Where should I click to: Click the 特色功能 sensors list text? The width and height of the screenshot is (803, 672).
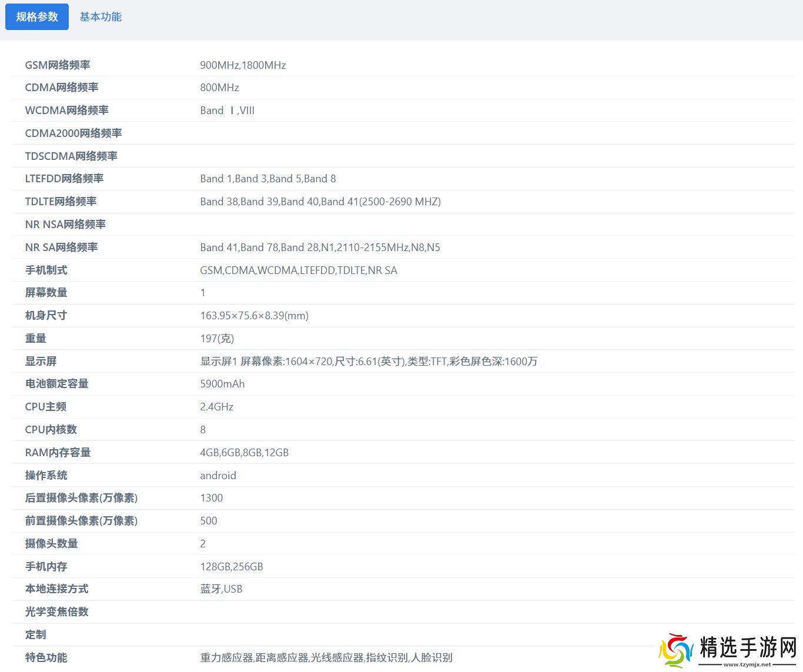326,658
